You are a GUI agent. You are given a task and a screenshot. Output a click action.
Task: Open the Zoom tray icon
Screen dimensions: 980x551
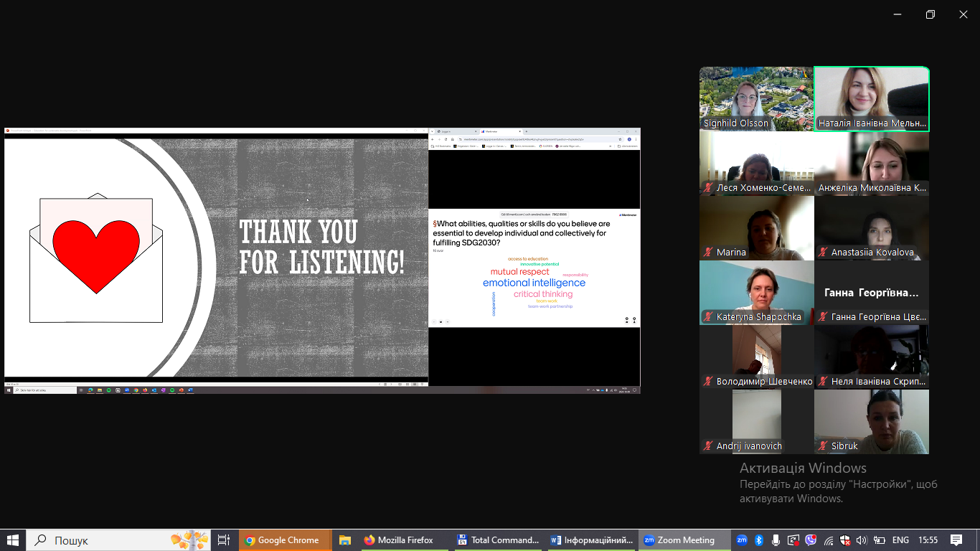742,540
